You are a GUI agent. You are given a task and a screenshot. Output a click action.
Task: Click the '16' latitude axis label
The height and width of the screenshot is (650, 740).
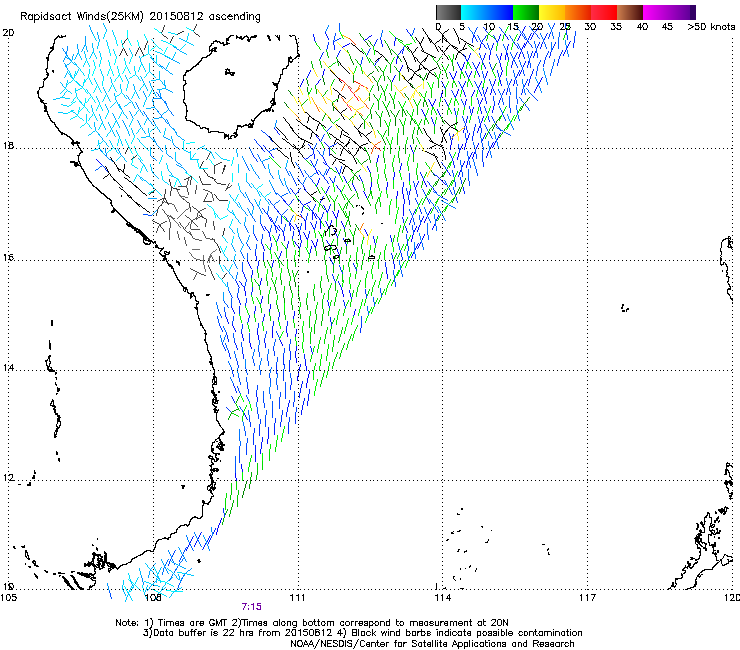(x=8, y=258)
